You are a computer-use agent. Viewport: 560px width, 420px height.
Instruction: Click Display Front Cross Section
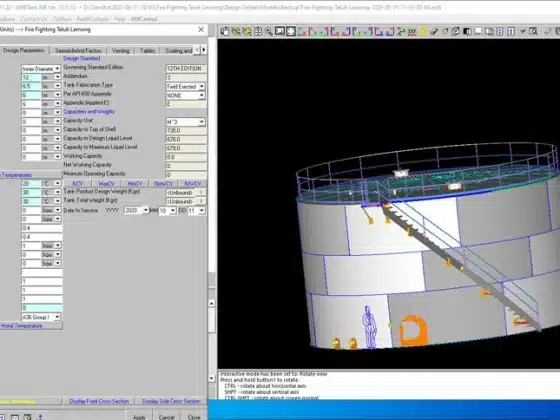pos(99,401)
